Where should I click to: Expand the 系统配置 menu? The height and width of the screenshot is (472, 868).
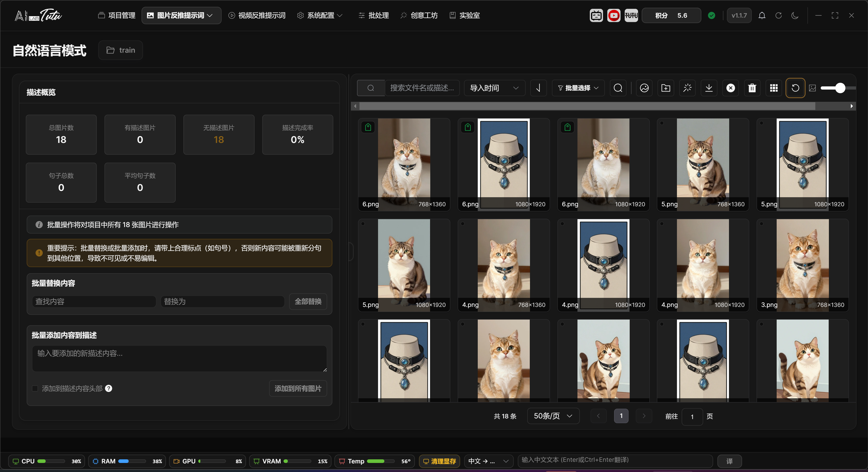point(319,16)
